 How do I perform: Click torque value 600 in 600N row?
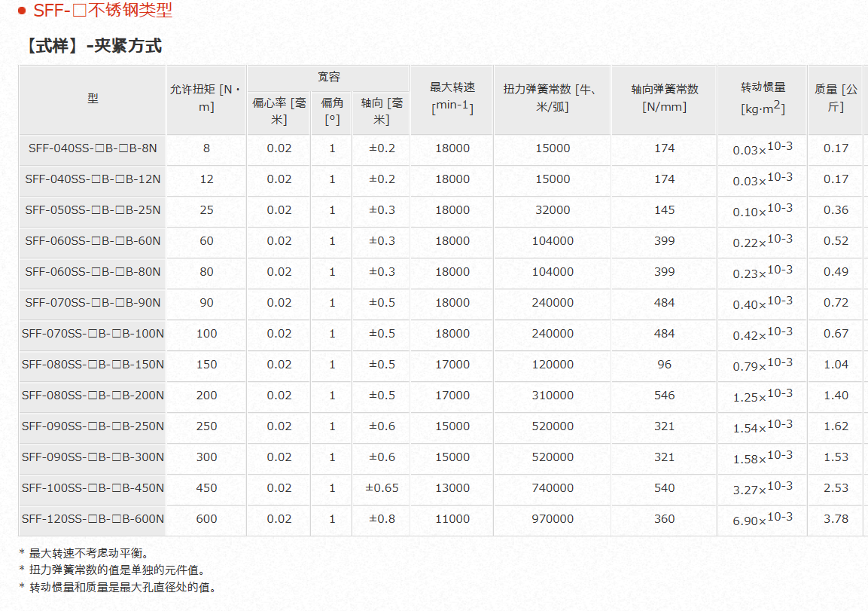[206, 519]
